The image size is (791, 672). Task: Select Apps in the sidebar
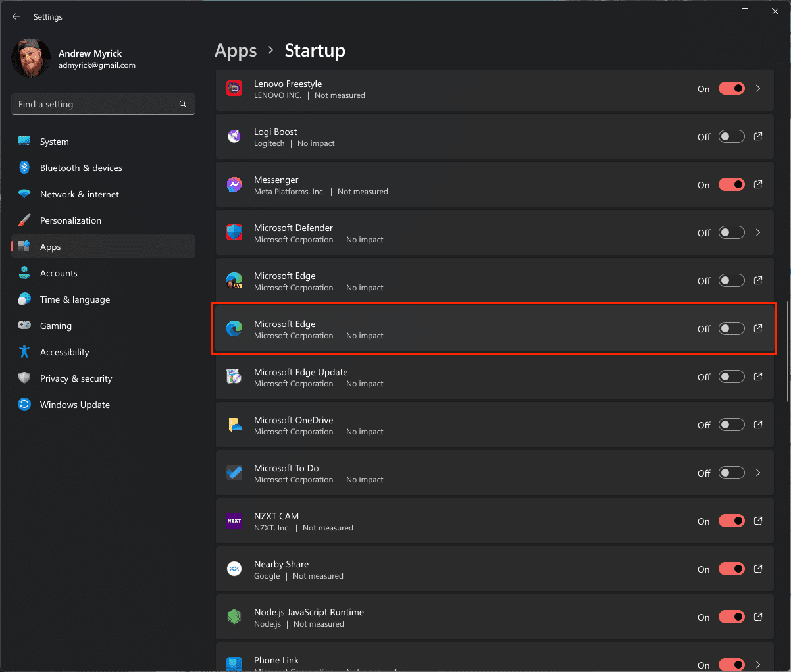(103, 247)
